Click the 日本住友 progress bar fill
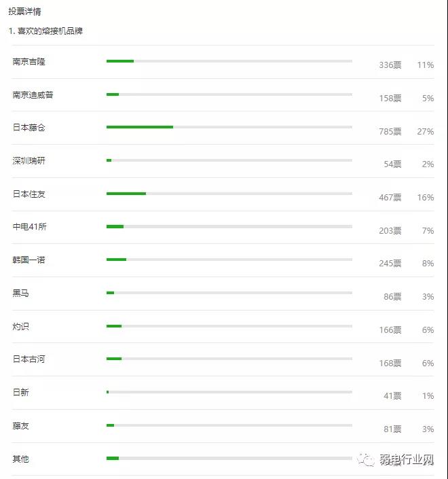The image size is (448, 479). [x=126, y=194]
